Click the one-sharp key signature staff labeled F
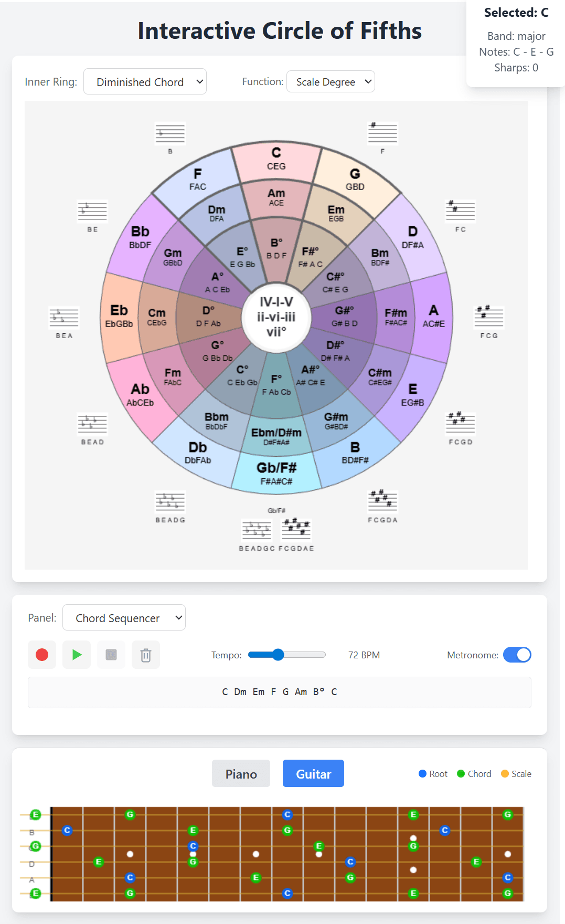The height and width of the screenshot is (924, 565). coord(382,134)
